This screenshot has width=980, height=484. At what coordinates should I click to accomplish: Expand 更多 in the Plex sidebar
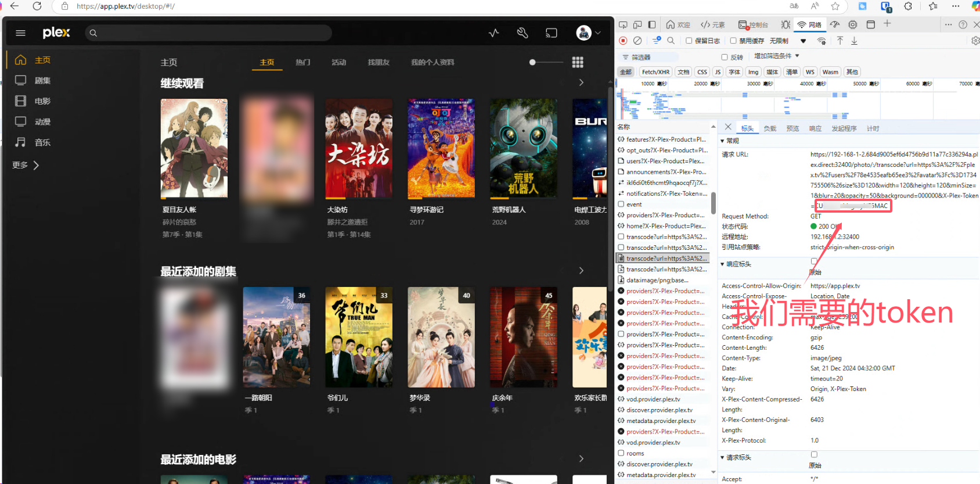[26, 165]
